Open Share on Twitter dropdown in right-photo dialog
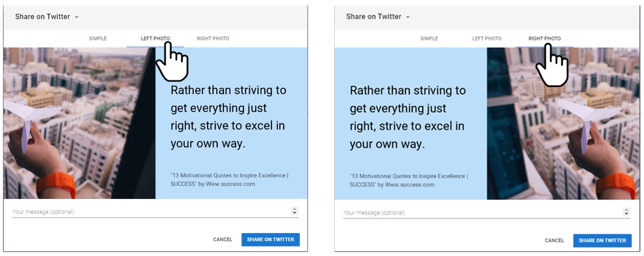 (378, 17)
